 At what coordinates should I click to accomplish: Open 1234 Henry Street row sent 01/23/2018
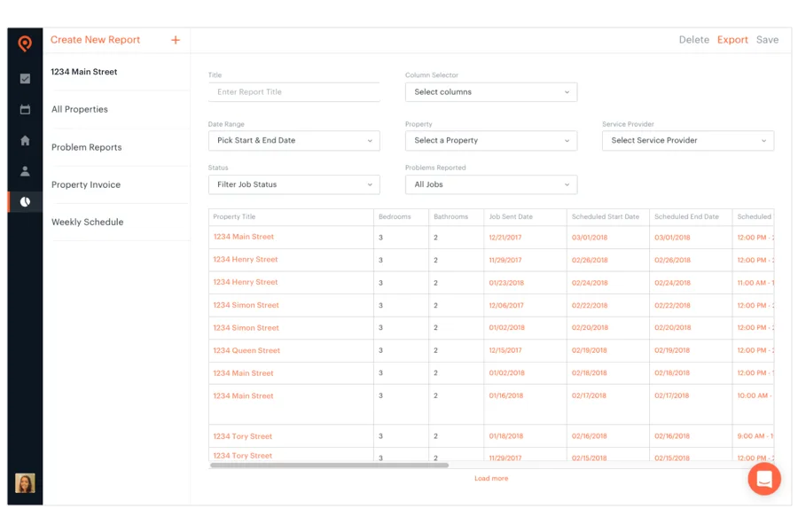246,282
